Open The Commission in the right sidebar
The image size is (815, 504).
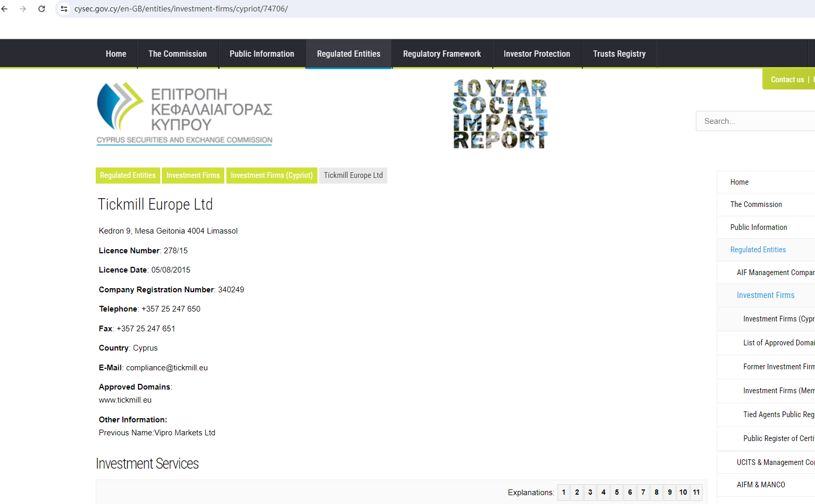pos(766,204)
